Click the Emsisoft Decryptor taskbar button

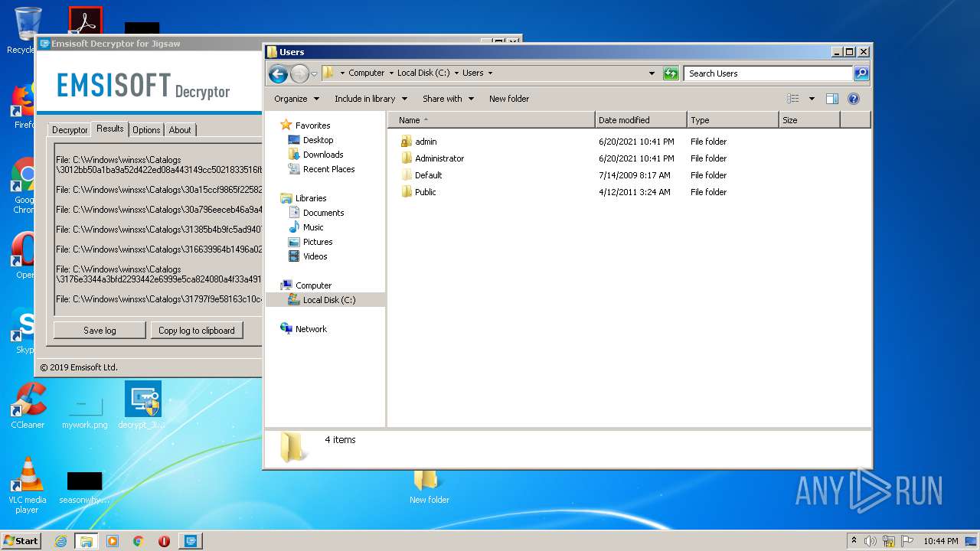coord(191,541)
